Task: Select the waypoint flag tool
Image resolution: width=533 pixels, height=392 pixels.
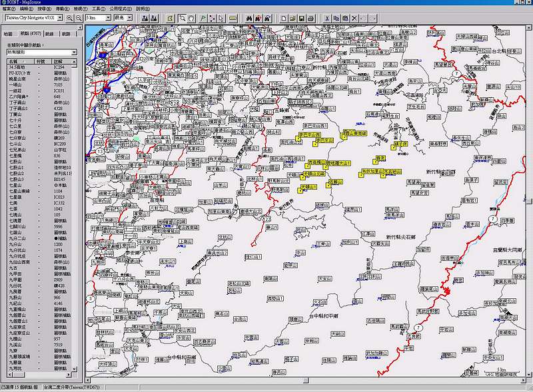Action: 203,19
